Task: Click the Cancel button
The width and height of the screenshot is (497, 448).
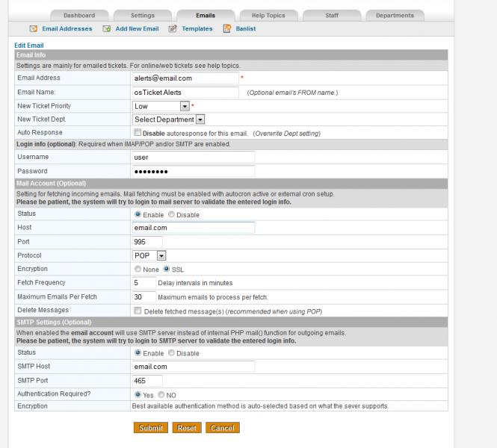Action: pos(223,428)
